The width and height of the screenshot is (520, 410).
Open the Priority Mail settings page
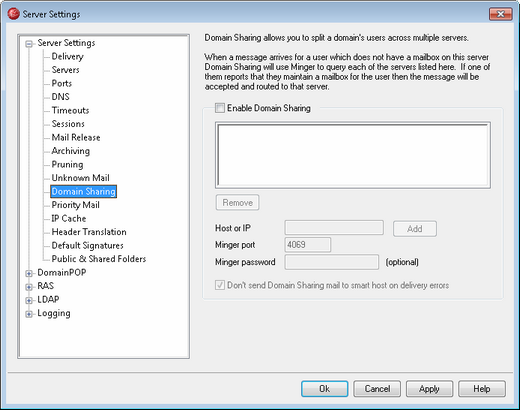75,205
